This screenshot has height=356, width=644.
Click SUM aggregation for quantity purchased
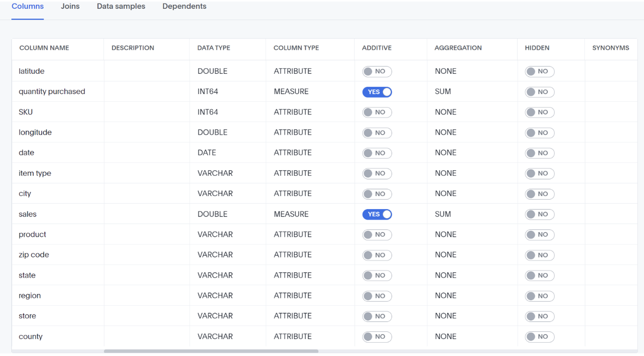[443, 91]
